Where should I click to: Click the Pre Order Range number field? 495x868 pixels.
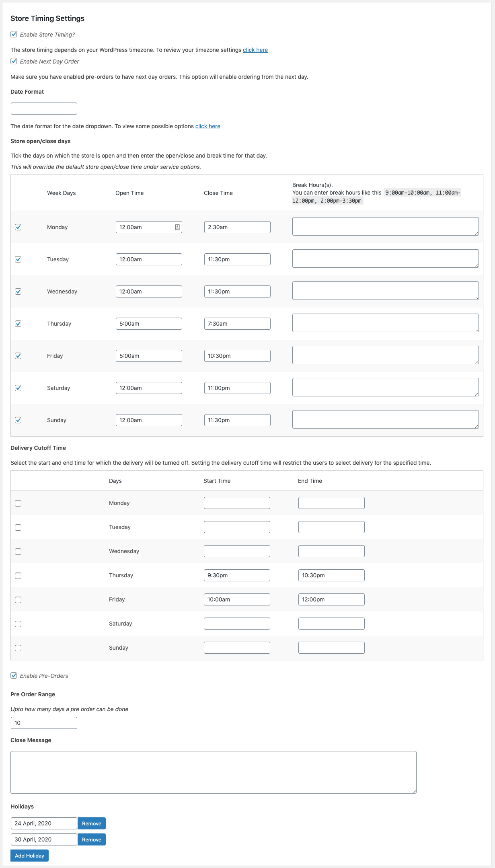click(x=44, y=723)
